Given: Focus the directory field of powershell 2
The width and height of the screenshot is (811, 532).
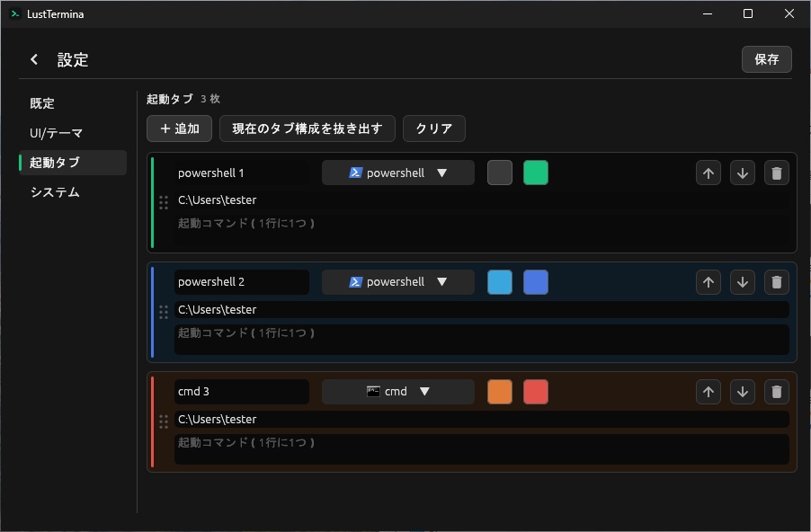Looking at the screenshot, I should tap(482, 310).
